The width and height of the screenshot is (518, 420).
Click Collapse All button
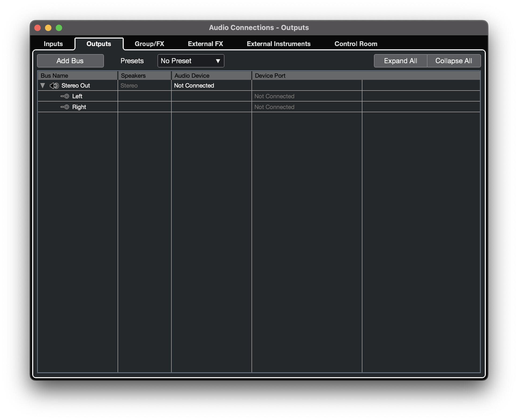[x=454, y=61]
